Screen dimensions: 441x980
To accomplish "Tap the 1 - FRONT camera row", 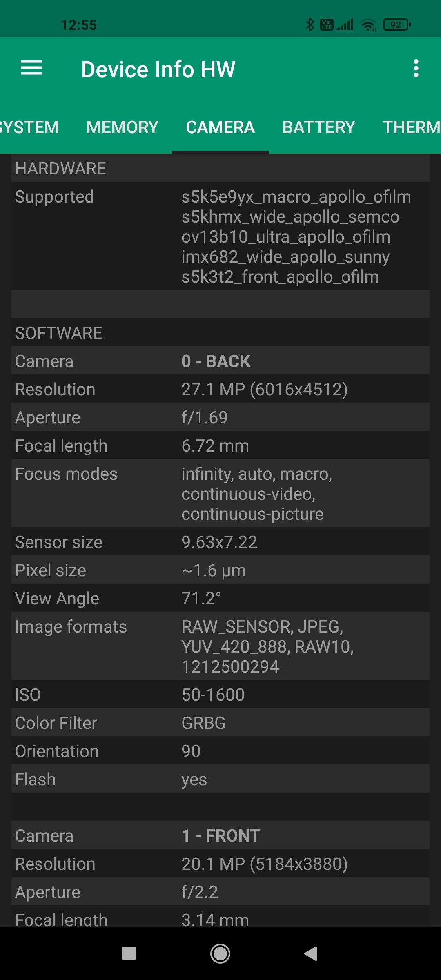I will pos(220,835).
